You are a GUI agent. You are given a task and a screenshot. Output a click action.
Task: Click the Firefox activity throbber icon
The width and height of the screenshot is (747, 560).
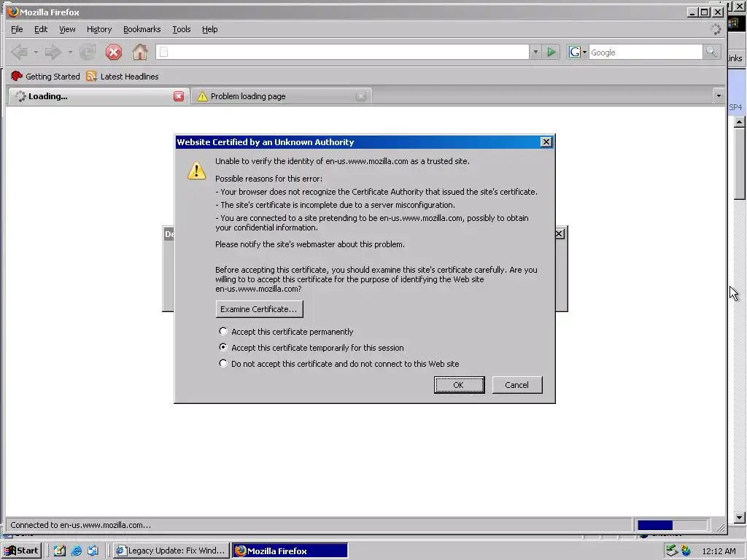[716, 29]
